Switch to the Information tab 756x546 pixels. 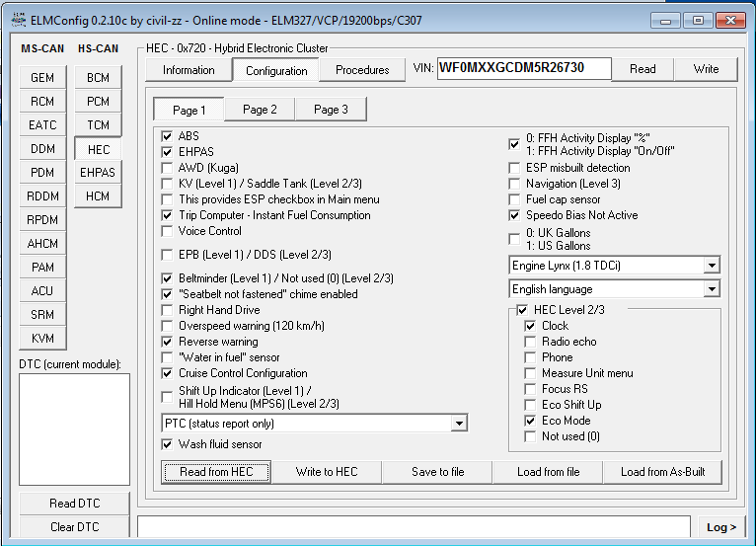[x=189, y=70]
